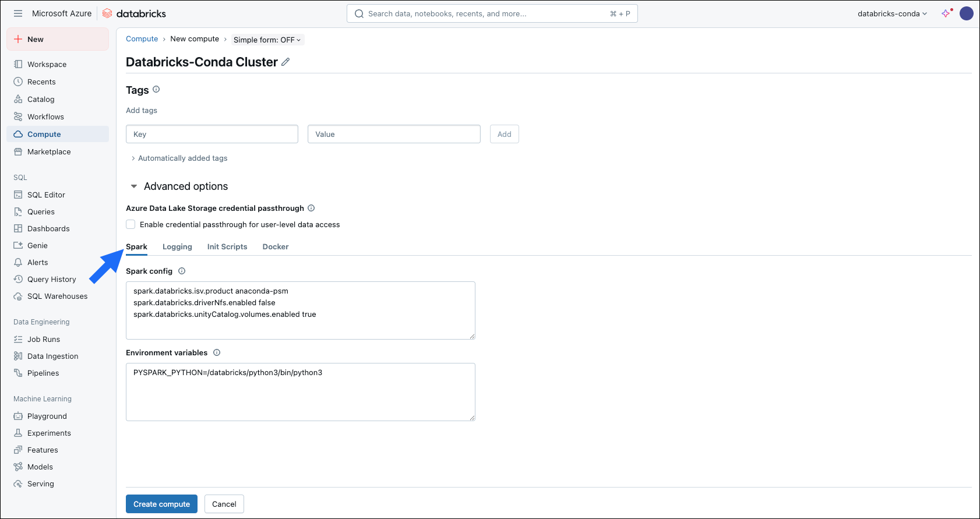Screen dimensions: 980x519
Task: Show credential passthrough info icon
Action: [311, 208]
